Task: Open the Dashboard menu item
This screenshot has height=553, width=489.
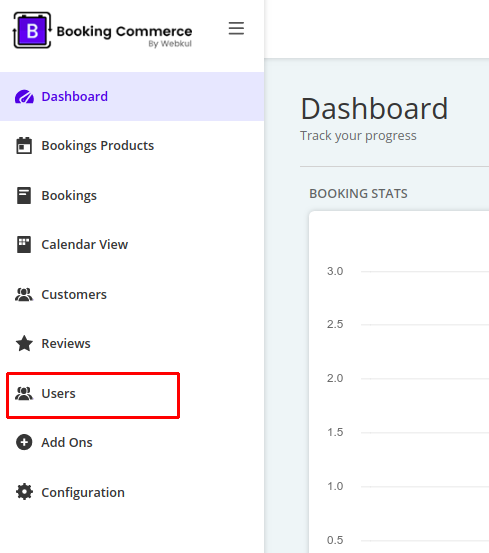Action: (132, 97)
